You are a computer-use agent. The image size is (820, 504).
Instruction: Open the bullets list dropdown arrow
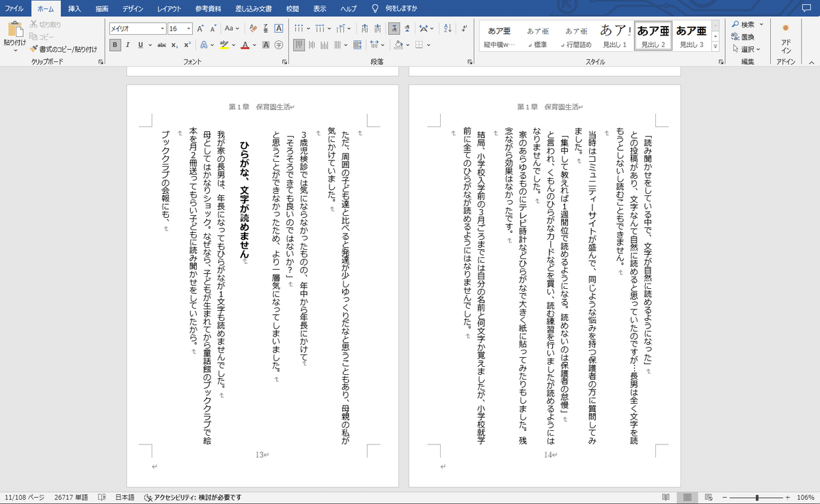308,29
